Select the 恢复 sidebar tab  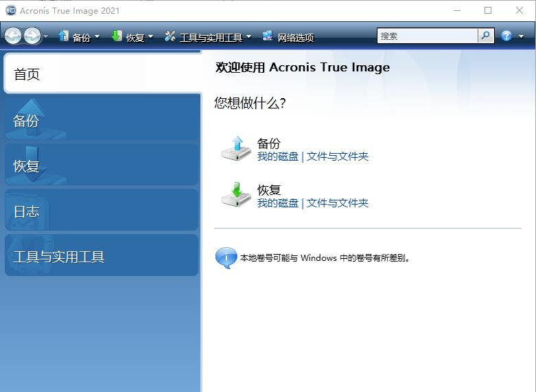(102, 164)
